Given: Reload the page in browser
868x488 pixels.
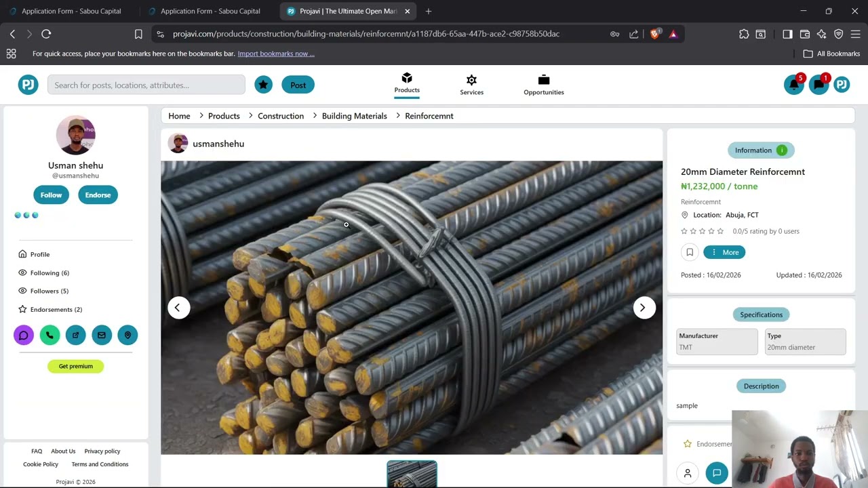Looking at the screenshot, I should pos(46,34).
